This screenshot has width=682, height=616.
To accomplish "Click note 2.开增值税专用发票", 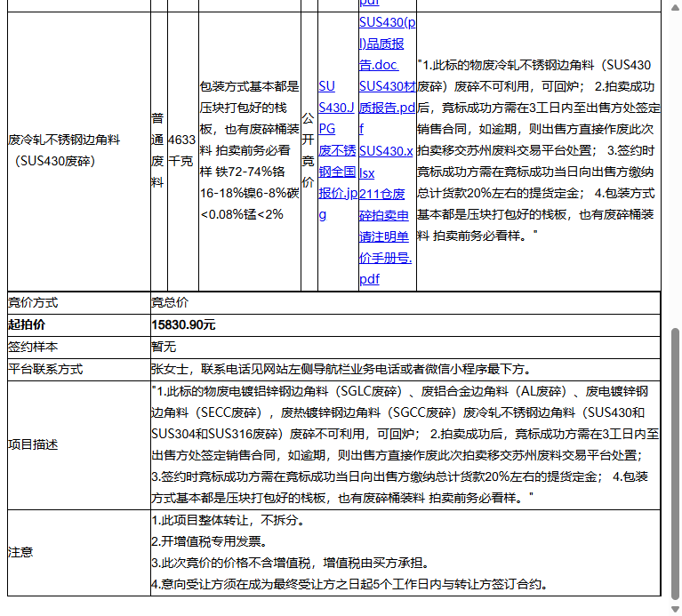I will point(209,541).
